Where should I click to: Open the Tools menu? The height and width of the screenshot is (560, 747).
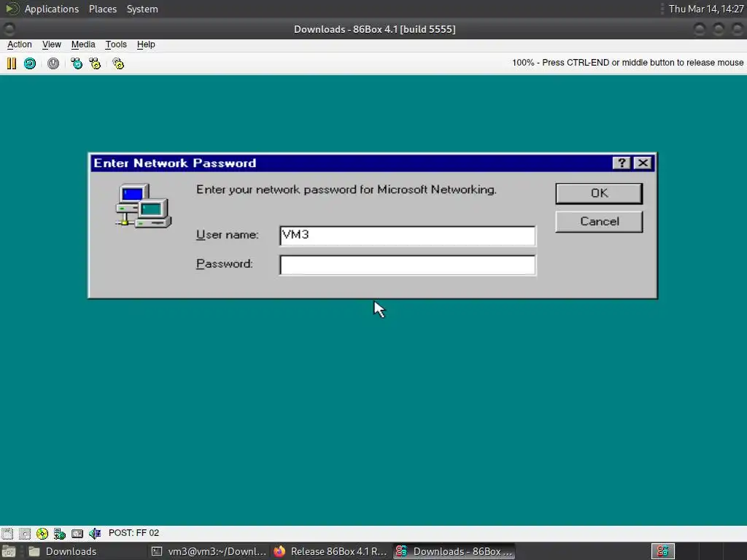point(116,44)
